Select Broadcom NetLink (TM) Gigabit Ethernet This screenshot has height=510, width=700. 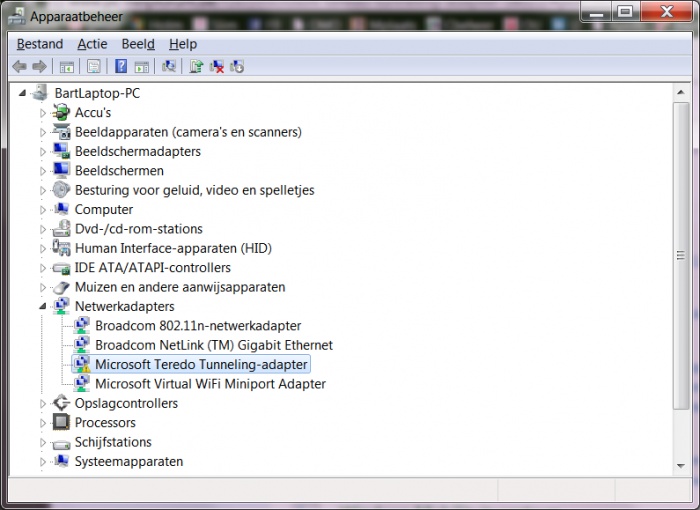pos(214,345)
